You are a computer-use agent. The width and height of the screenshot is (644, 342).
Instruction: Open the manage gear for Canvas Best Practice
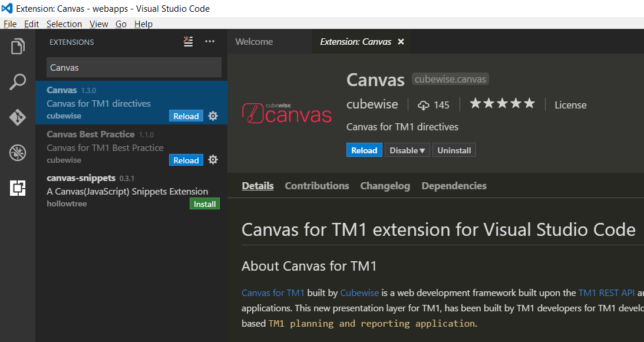click(213, 160)
